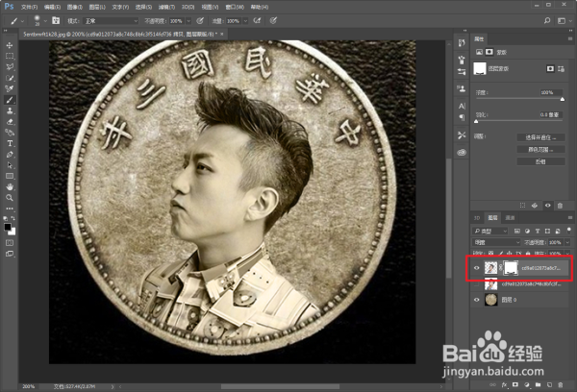
Task: Open the Paragraph panel icon
Action: click(462, 117)
